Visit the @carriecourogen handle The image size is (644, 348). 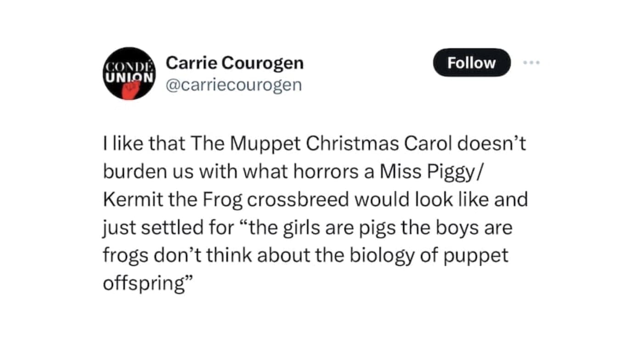point(233,84)
